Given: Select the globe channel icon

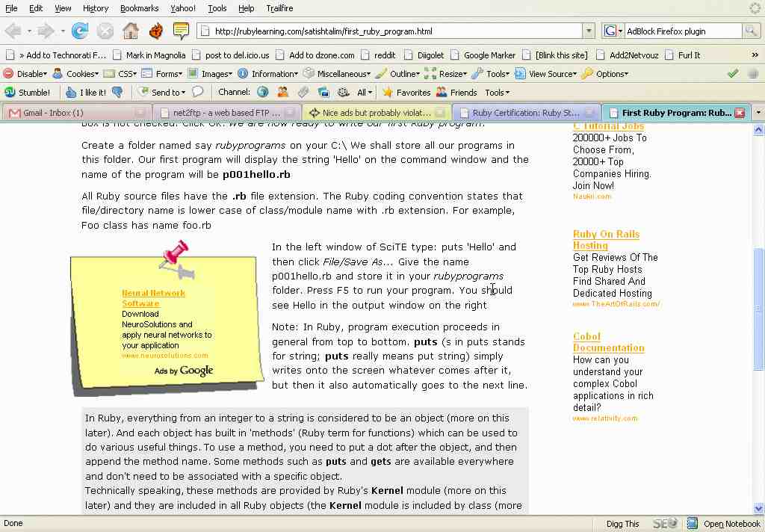Looking at the screenshot, I should [x=262, y=92].
